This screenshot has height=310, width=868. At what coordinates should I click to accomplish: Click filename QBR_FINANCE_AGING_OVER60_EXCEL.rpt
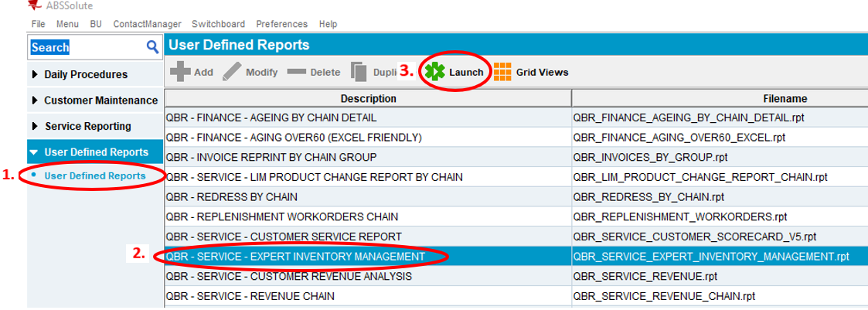point(679,138)
